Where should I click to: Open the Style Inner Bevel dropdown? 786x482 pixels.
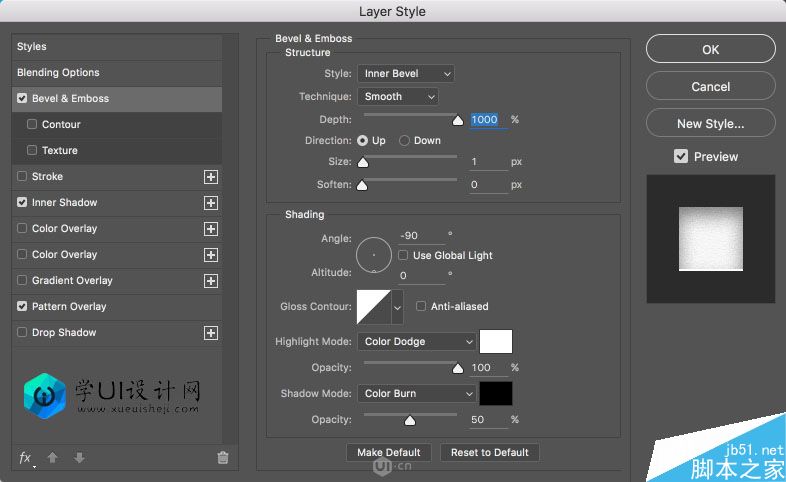tap(406, 74)
